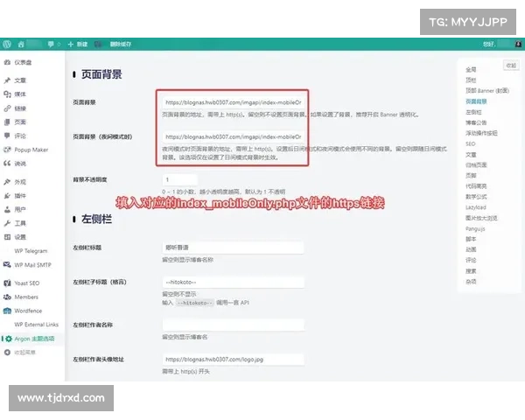Focus the 背景不透明度 value field

click(179, 180)
